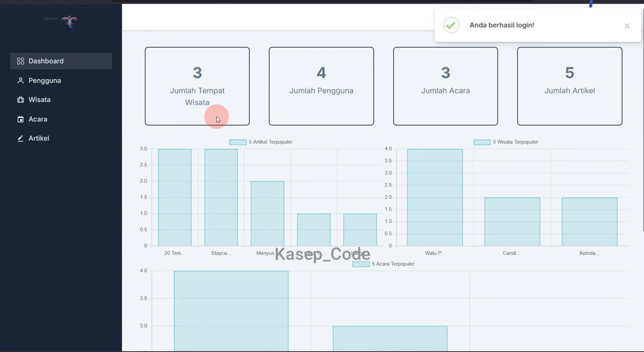Toggle the 5 Acara Terpopuler legend swatch
Screen dimensions: 644x352
[x=361, y=264]
